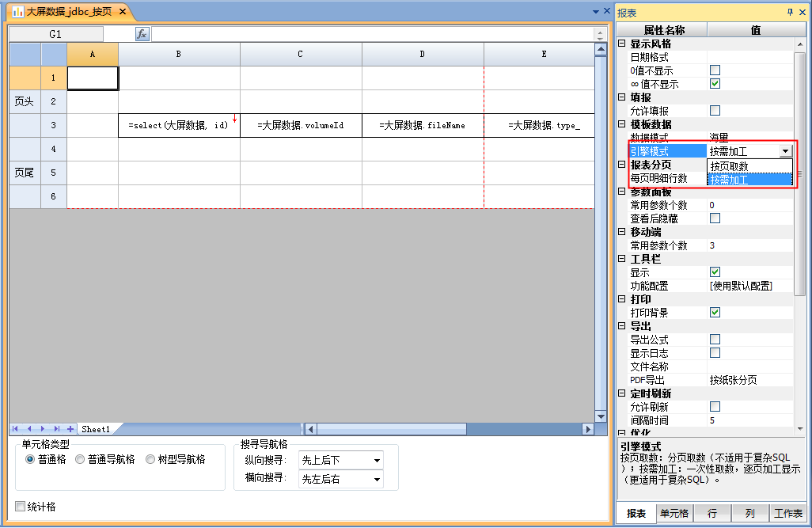
Task: Click the formula input field
Action: click(372, 34)
